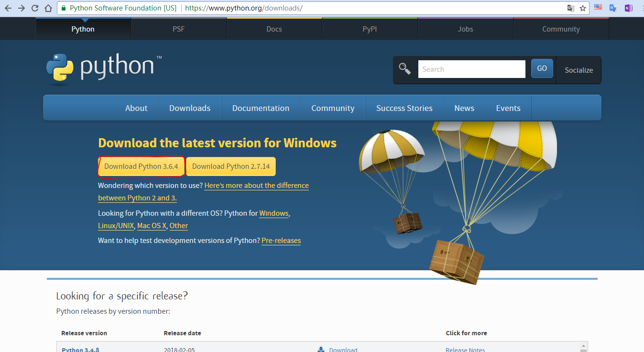Open the News menu

pos(464,108)
